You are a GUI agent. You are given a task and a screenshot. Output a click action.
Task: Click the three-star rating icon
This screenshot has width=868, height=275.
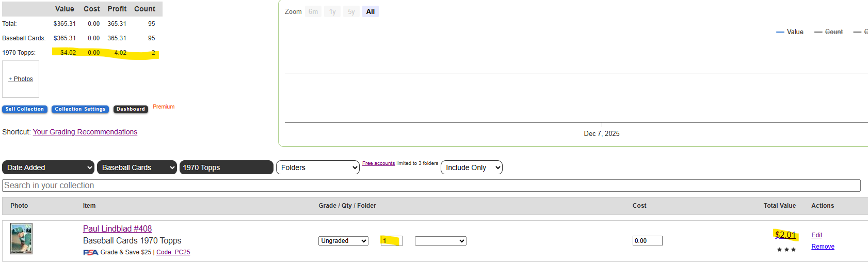pyautogui.click(x=786, y=250)
